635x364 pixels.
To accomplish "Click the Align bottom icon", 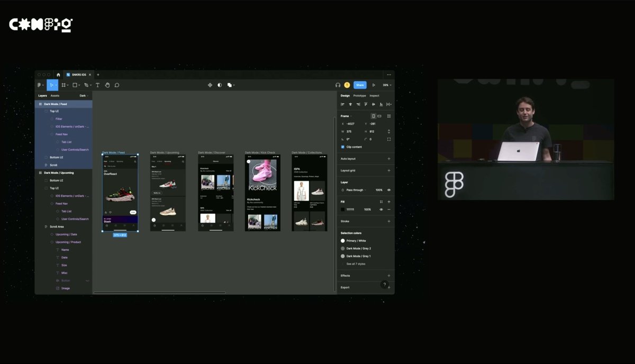I will [x=381, y=104].
